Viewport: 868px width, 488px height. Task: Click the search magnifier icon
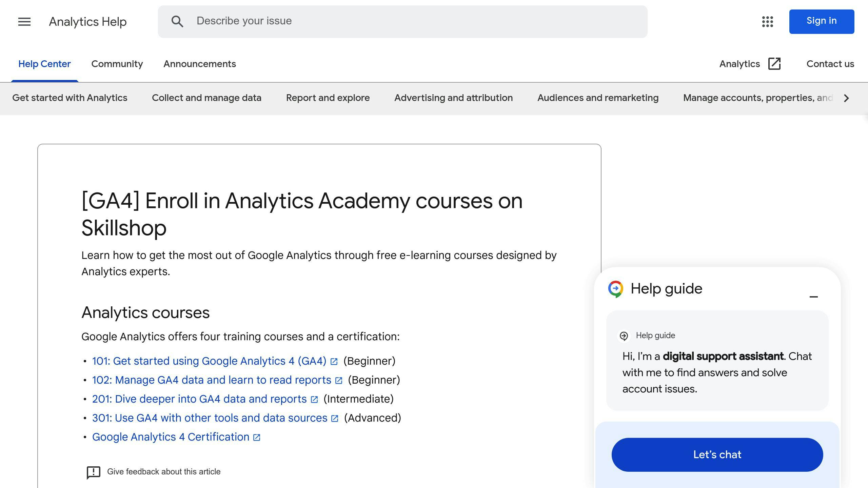177,21
